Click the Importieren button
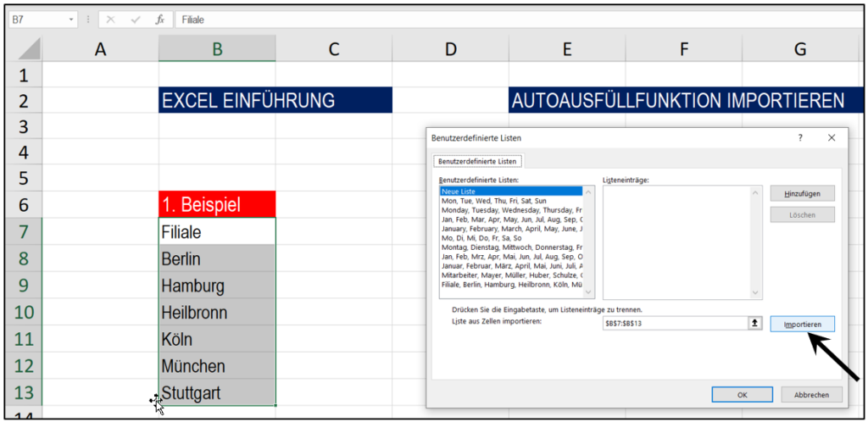The height and width of the screenshot is (422, 868). (802, 324)
